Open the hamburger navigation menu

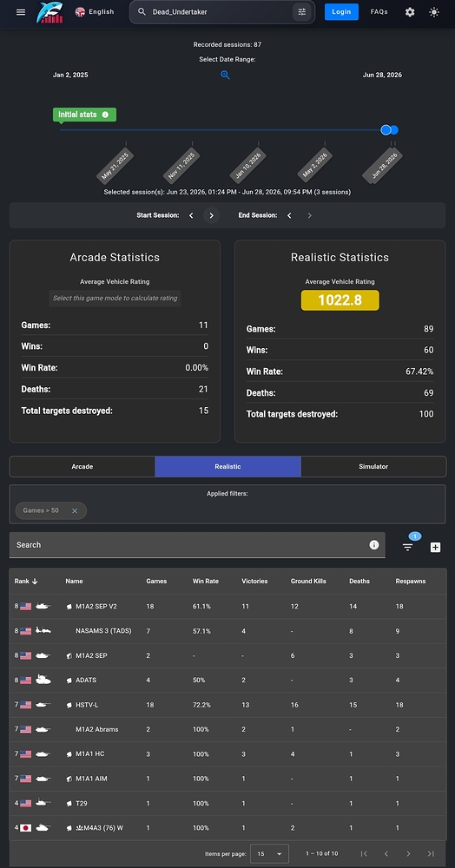(21, 12)
